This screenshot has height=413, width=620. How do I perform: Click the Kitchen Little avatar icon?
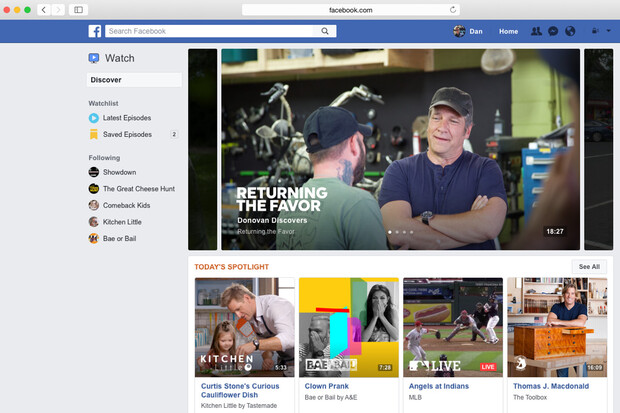pyautogui.click(x=94, y=222)
